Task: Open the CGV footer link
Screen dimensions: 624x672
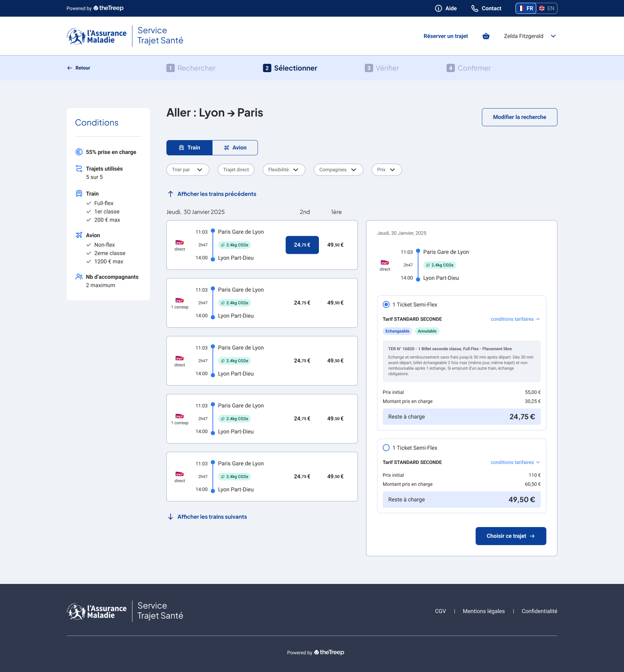Action: [440, 611]
